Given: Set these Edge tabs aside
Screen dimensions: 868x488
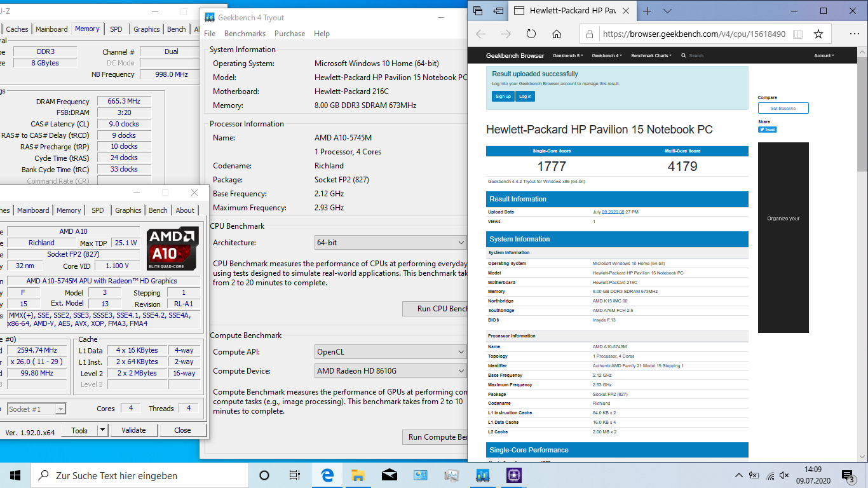Looking at the screenshot, I should point(499,11).
